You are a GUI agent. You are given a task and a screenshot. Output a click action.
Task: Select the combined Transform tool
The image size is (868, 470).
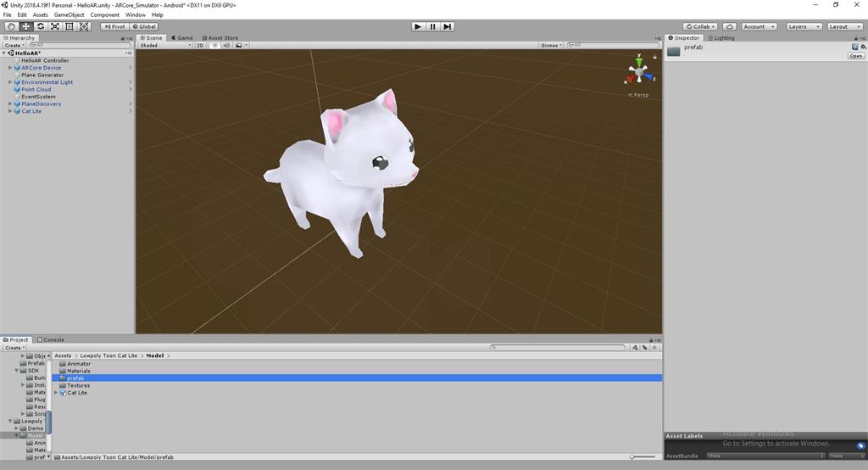[x=84, y=26]
